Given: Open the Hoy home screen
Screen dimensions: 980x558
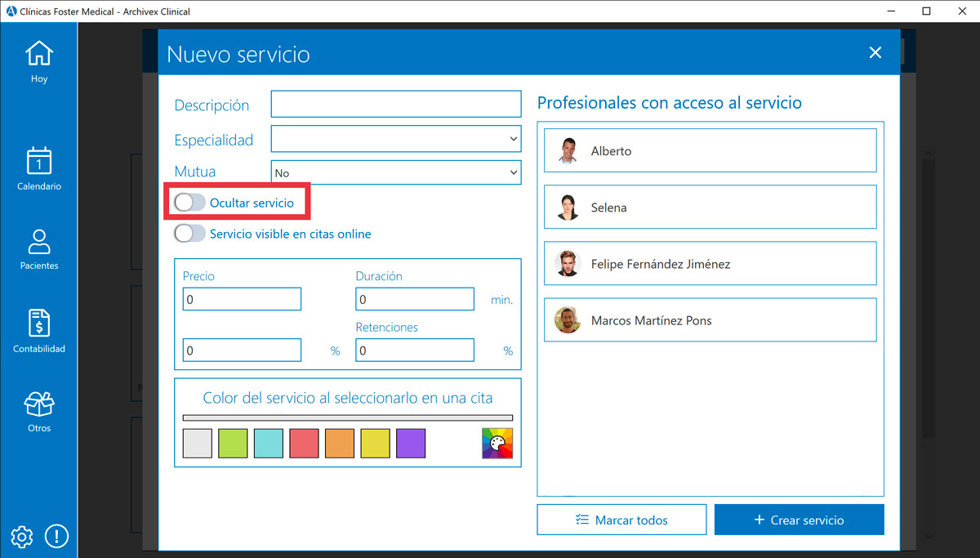Looking at the screenshot, I should pos(38,59).
